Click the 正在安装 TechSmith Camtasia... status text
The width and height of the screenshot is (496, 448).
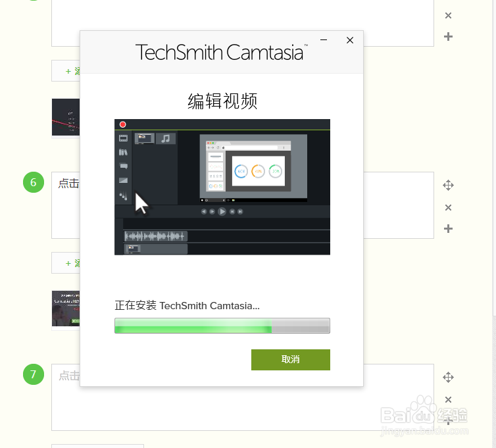click(x=187, y=306)
